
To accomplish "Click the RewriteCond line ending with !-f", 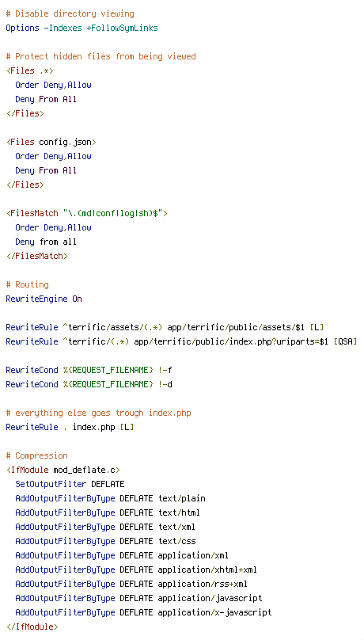I will pyautogui.click(x=89, y=370).
